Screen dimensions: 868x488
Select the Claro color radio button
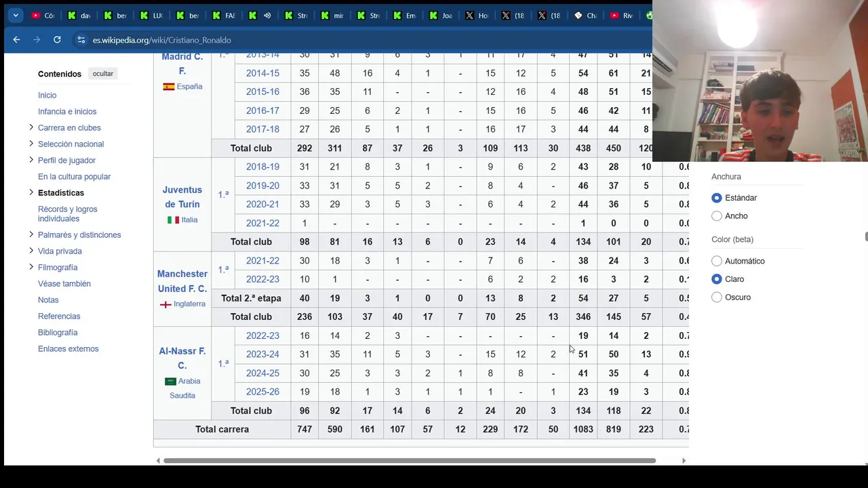[x=717, y=279]
